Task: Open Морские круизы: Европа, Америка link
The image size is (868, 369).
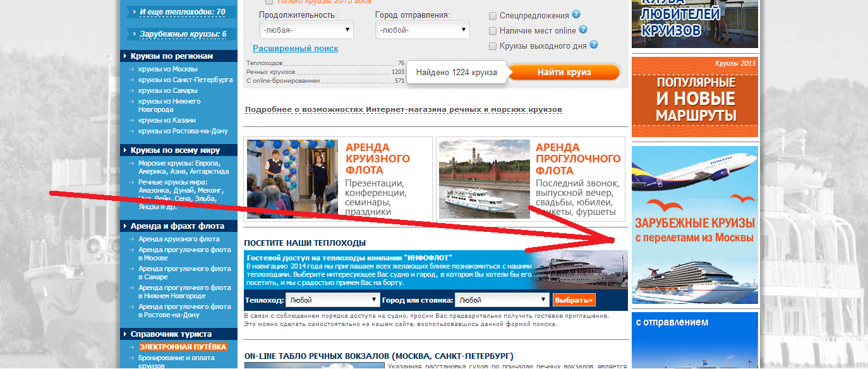Action: (x=183, y=167)
